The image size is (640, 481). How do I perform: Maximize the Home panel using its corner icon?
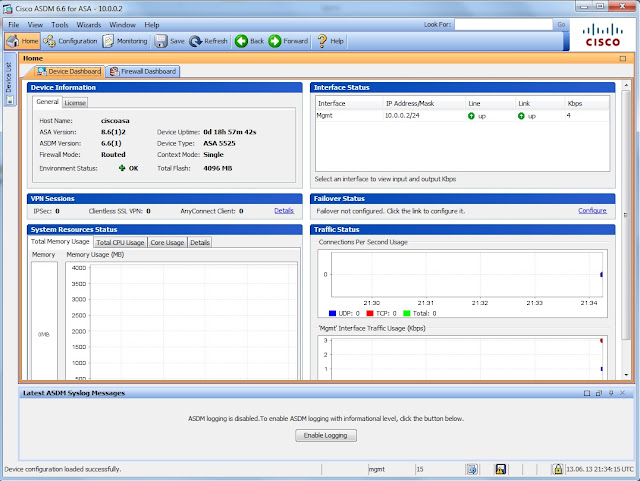(622, 58)
